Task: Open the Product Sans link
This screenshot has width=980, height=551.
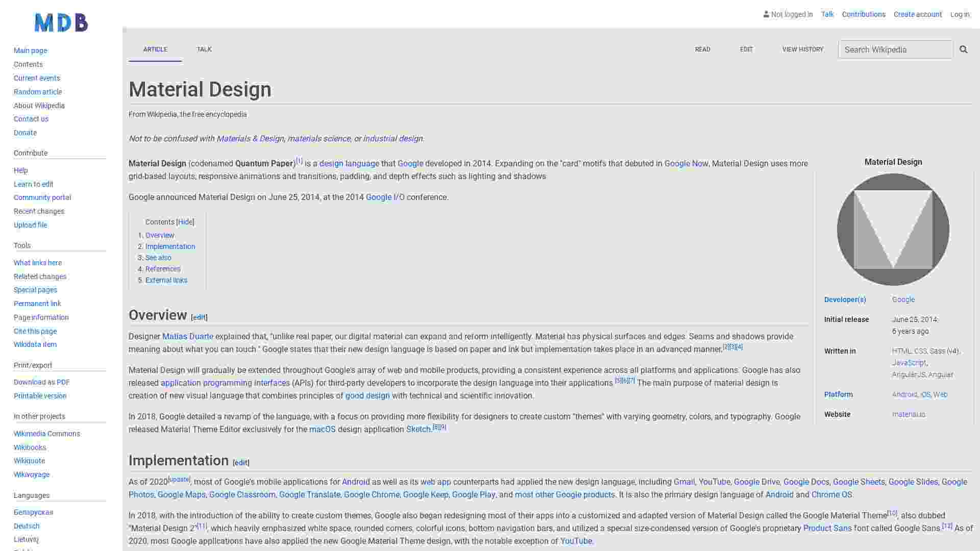Action: coord(827,529)
